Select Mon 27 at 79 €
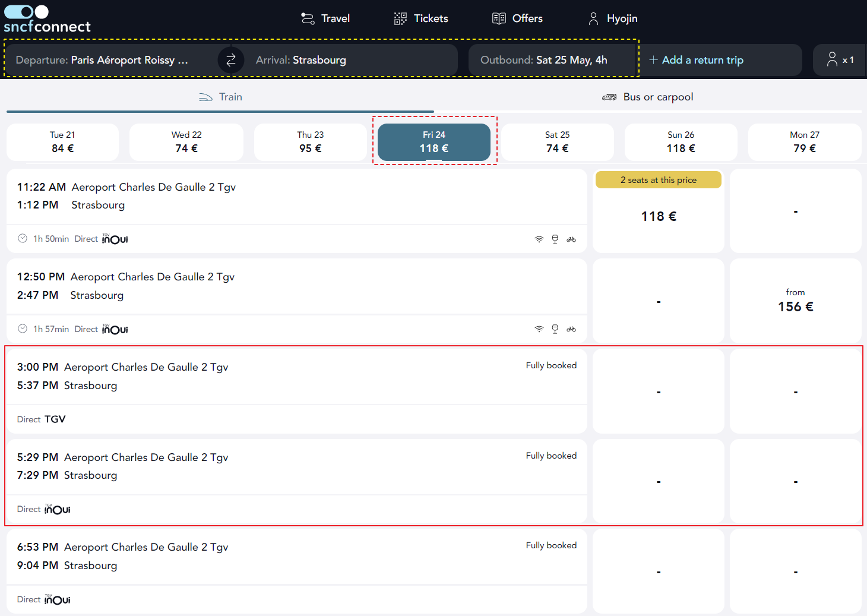 (805, 142)
